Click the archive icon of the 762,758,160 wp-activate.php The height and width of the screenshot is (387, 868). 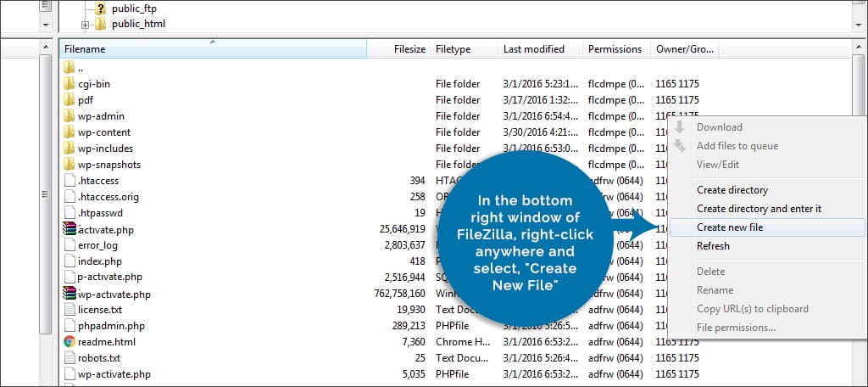tap(70, 293)
